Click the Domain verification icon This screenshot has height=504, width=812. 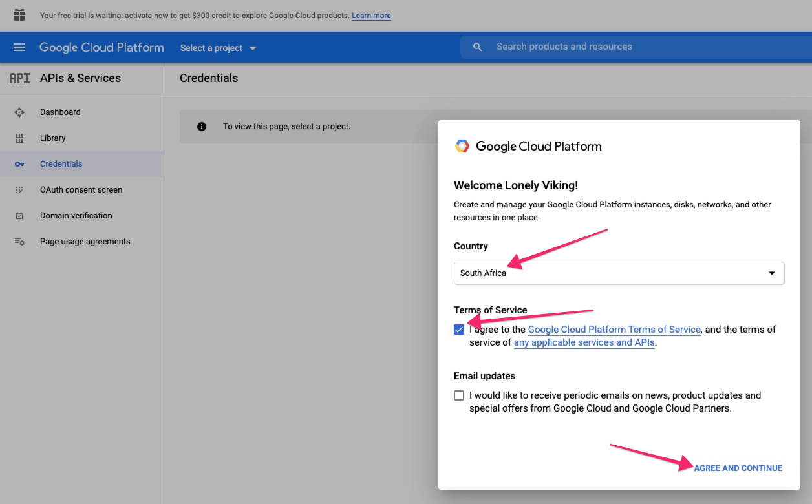19,216
